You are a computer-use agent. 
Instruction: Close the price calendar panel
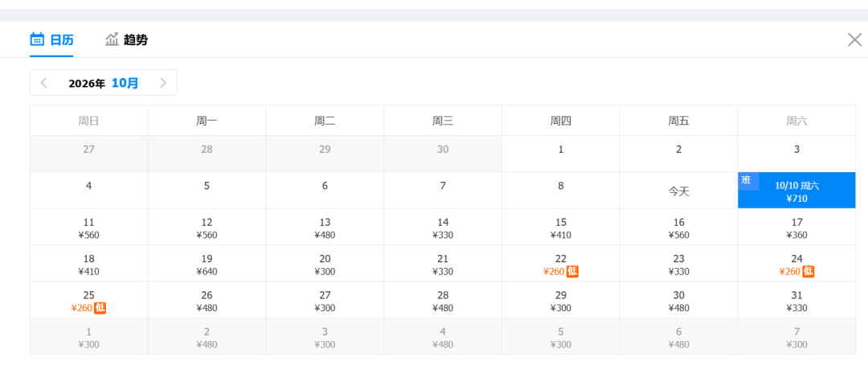(854, 39)
